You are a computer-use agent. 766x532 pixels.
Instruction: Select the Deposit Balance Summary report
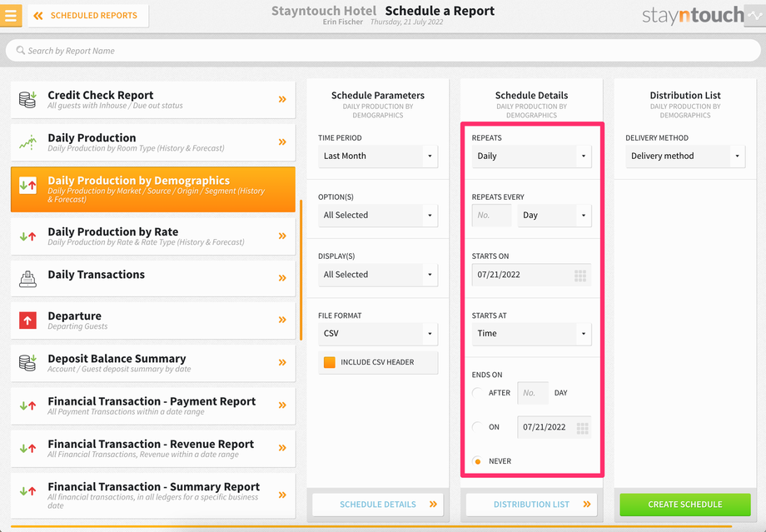point(153,363)
